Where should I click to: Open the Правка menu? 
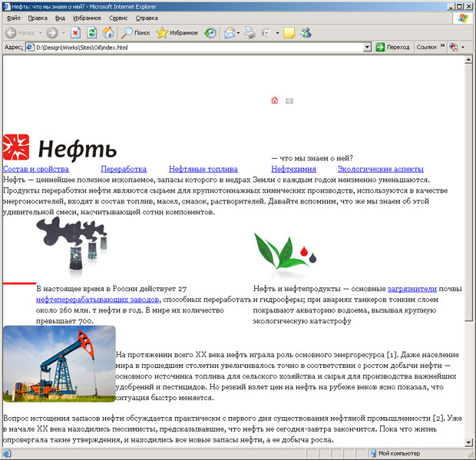point(38,18)
